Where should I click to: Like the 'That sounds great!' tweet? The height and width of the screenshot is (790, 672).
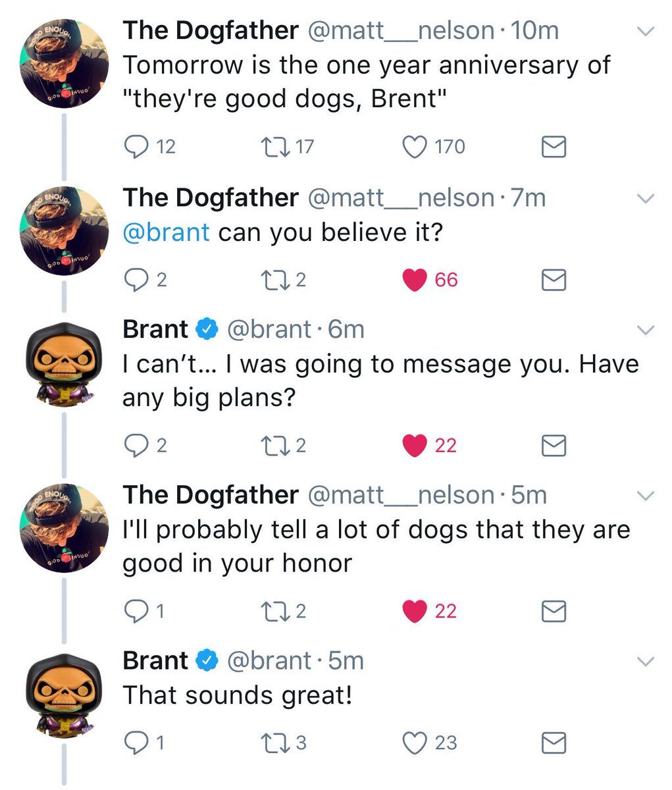tap(415, 743)
